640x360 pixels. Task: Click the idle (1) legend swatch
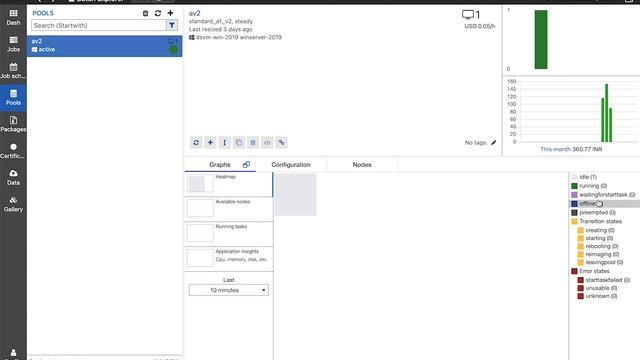(574, 177)
